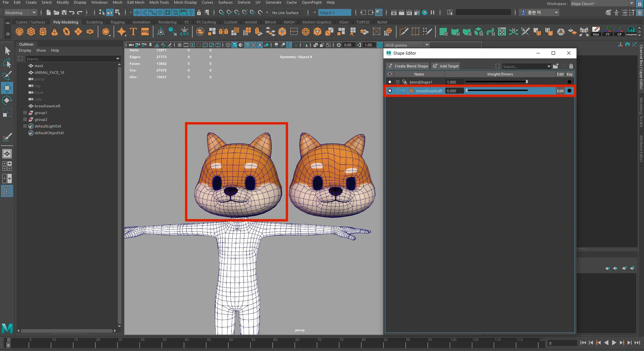Image resolution: width=644 pixels, height=351 pixels.
Task: Click the IPR render icon
Action: click(x=409, y=12)
